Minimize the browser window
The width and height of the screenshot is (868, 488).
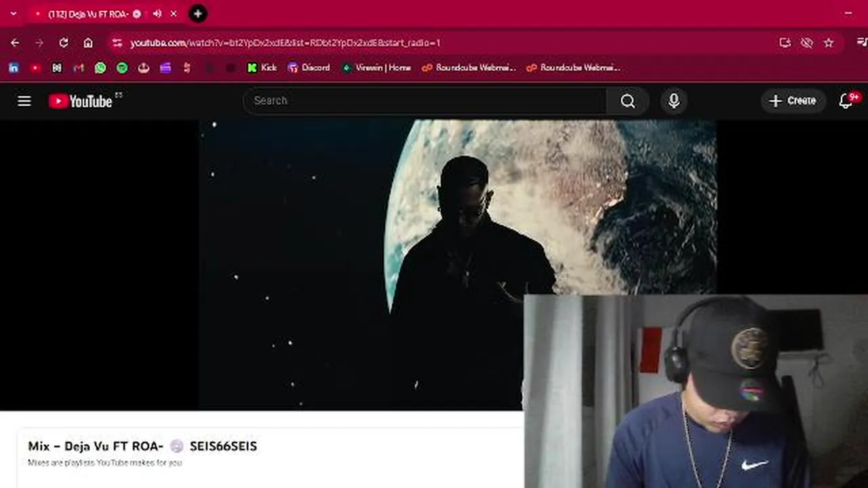[x=848, y=14]
